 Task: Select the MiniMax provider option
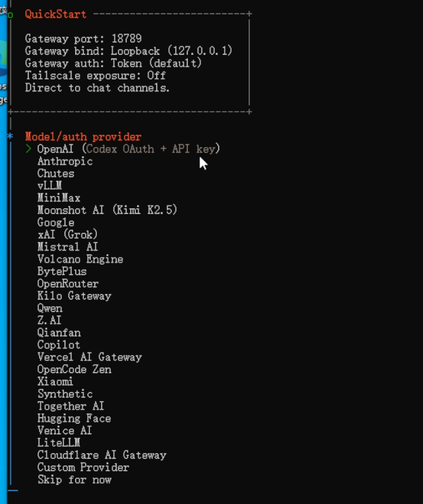coord(58,198)
